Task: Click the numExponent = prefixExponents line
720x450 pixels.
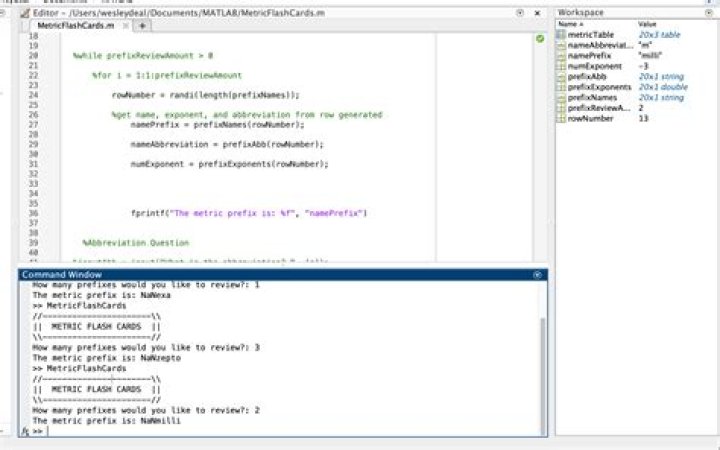Action: (x=230, y=164)
